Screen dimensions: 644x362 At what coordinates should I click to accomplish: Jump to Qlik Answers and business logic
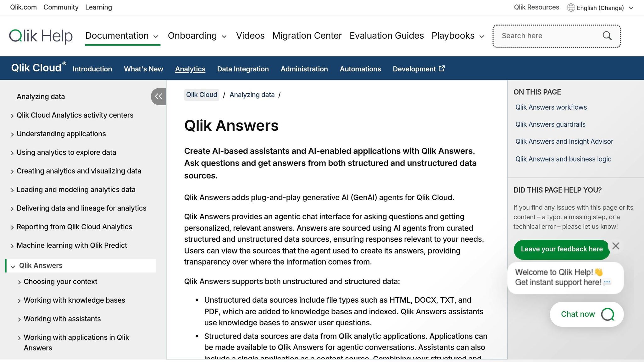coord(563,159)
